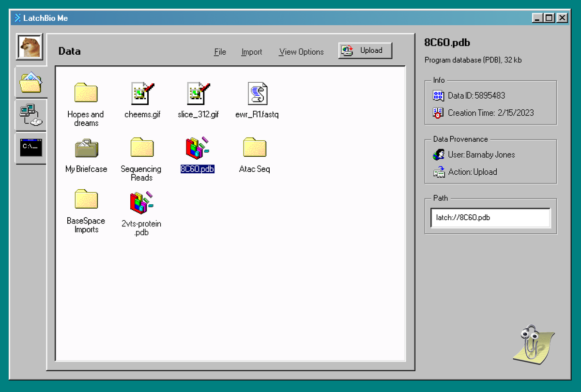Click the highlighted '8C60.pdb' file name

point(197,169)
